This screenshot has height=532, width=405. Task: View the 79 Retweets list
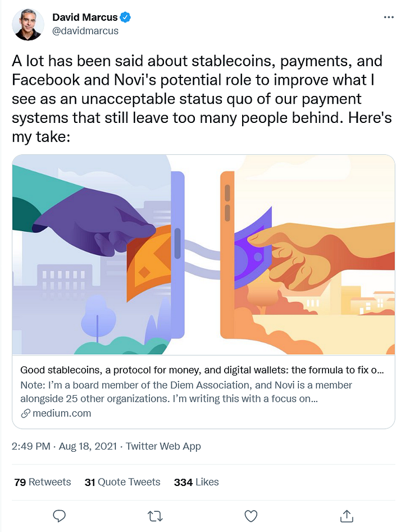(x=43, y=482)
